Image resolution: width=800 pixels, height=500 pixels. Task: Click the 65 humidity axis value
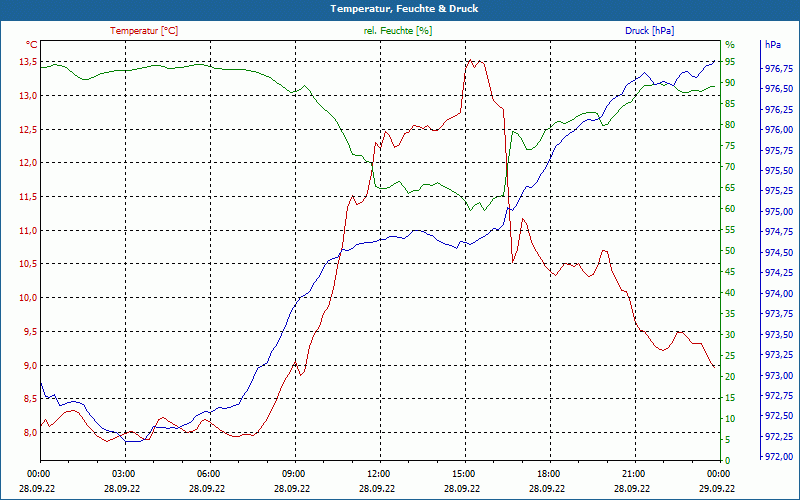point(730,188)
